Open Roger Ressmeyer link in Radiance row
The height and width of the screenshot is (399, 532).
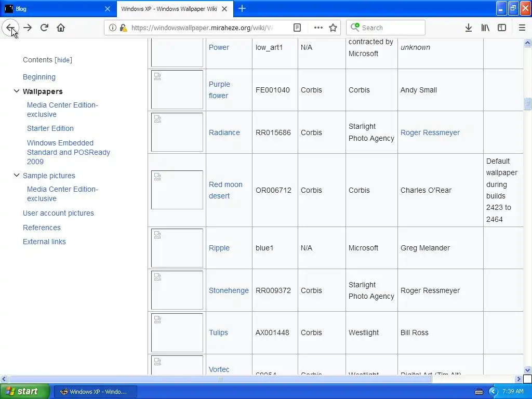[430, 132]
